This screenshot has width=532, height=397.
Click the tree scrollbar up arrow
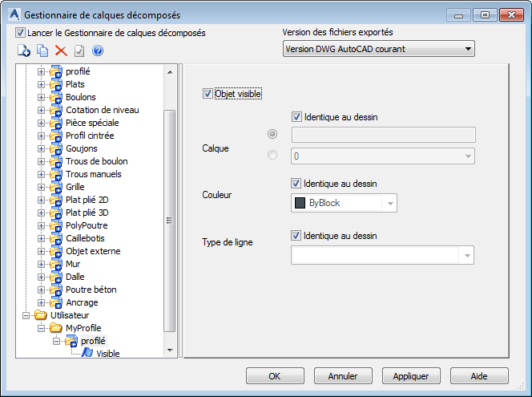[x=170, y=72]
